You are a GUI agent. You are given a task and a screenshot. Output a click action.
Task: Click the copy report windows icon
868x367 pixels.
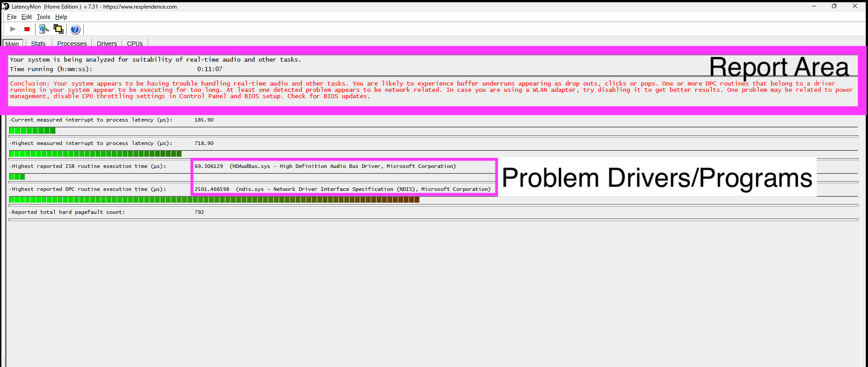click(59, 29)
